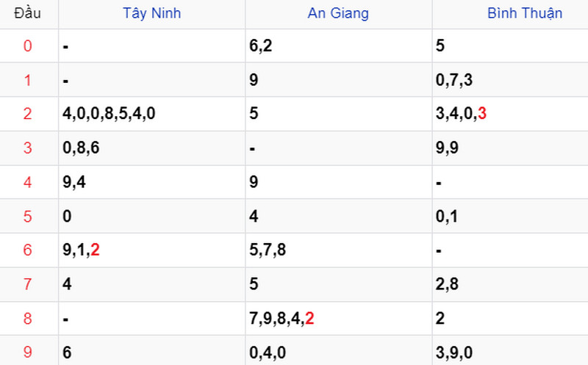Screen dimensions: 588x365
Task: Click An Giang cell 0,4,0
Action: 268,353
